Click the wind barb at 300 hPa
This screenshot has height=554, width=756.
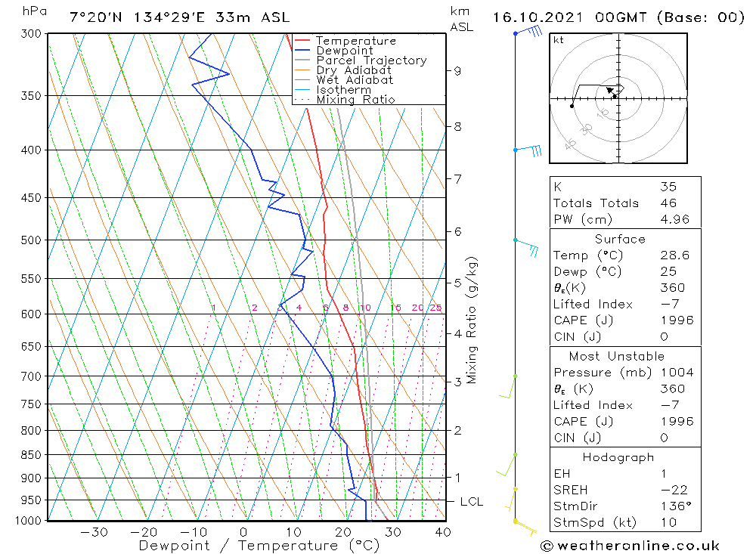[x=528, y=31]
